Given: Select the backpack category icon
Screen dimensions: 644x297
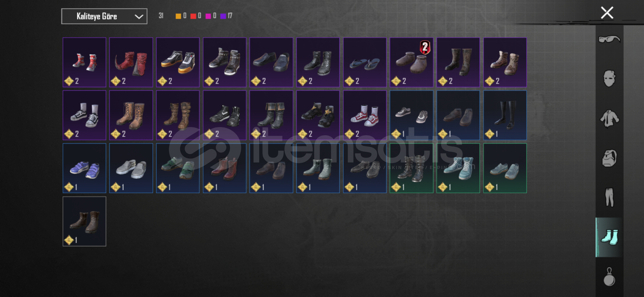Looking at the screenshot, I should [609, 158].
